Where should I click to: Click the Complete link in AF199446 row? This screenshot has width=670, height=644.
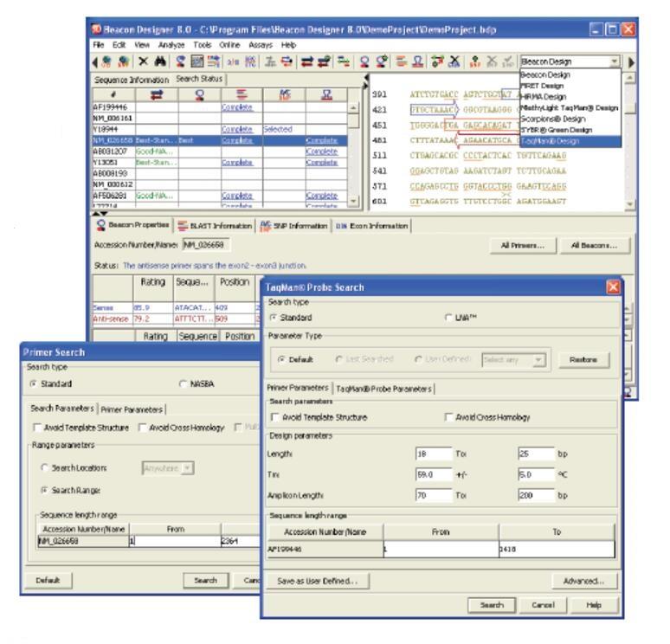[x=237, y=107]
